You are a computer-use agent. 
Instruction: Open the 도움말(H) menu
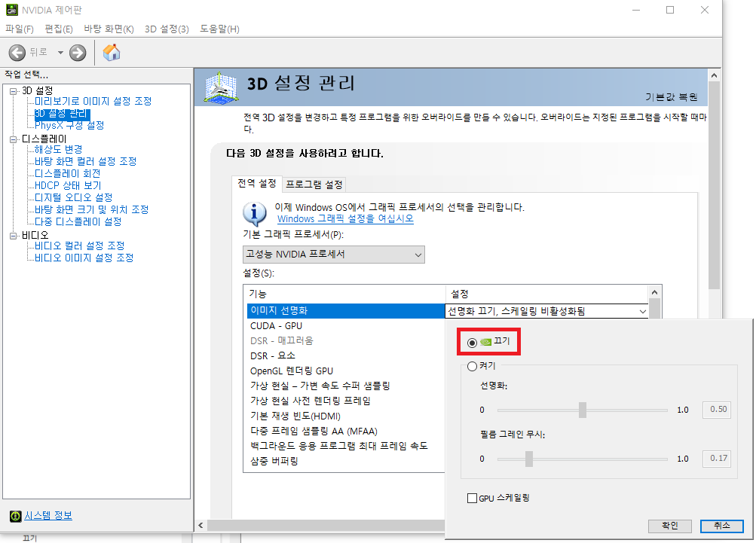[x=220, y=29]
